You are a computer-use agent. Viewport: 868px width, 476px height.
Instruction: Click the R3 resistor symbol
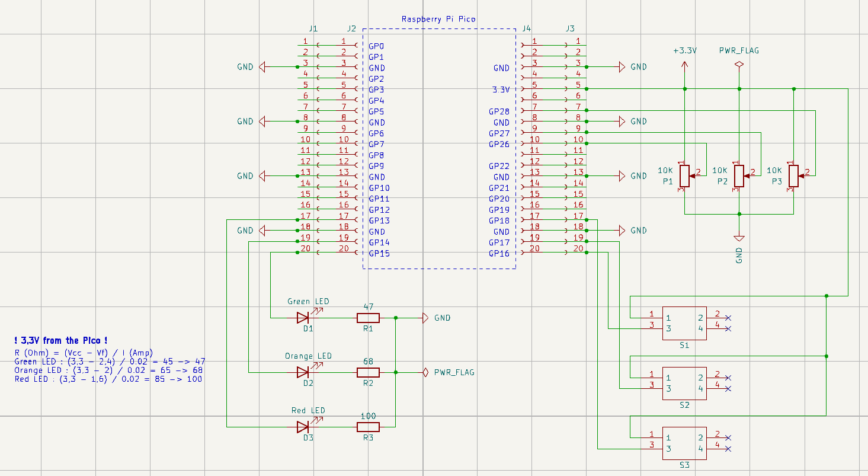(368, 427)
